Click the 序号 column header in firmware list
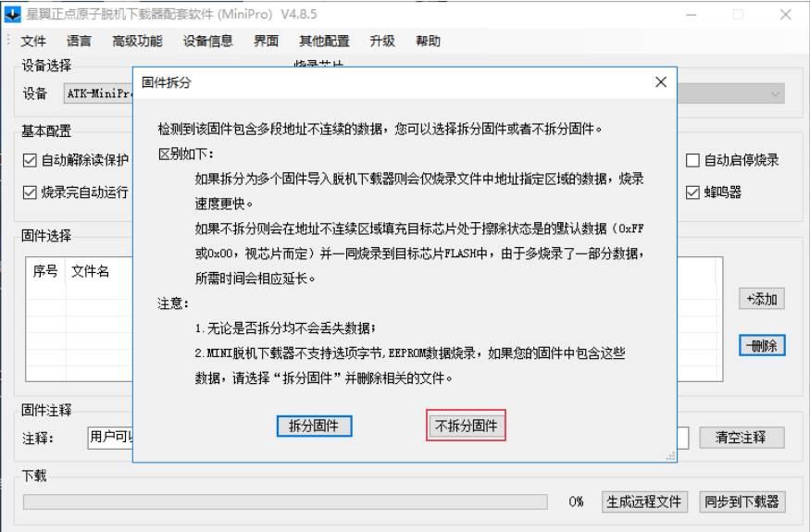 pyautogui.click(x=46, y=271)
